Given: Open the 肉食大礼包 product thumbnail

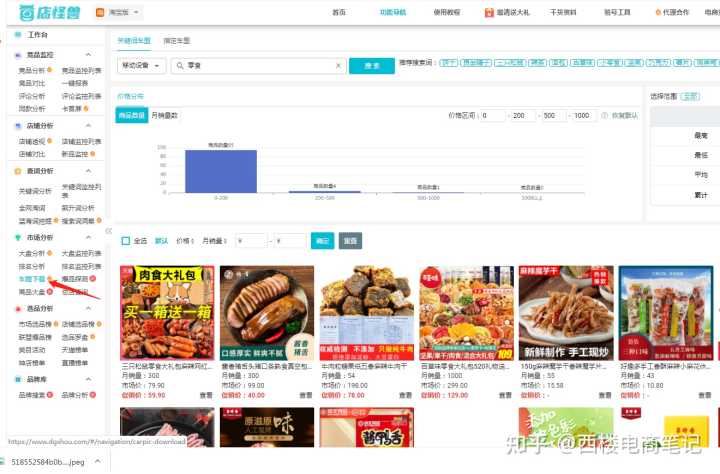Looking at the screenshot, I should point(167,313).
